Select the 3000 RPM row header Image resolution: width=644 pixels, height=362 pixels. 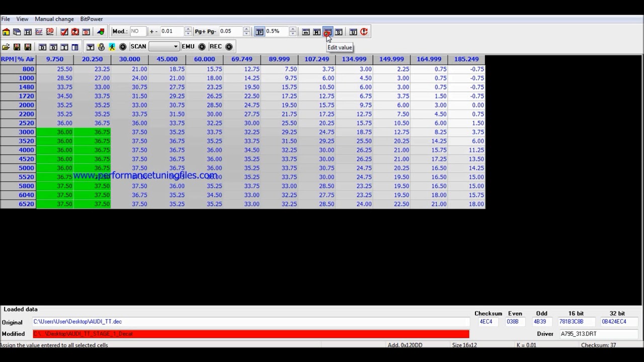click(18, 132)
